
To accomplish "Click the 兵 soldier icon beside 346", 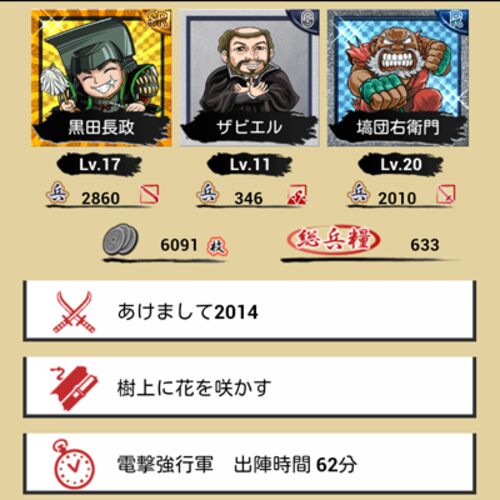I will pos(208,193).
